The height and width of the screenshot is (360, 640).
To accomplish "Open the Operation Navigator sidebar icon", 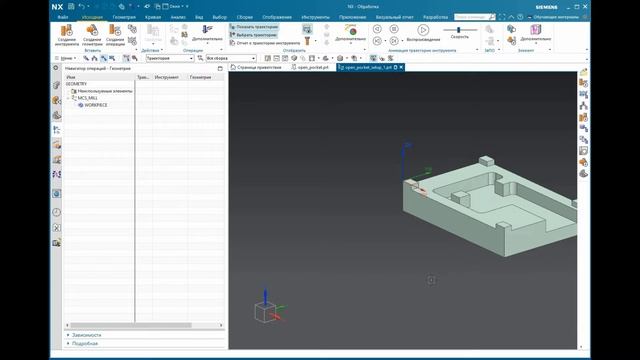I will pos(57,130).
